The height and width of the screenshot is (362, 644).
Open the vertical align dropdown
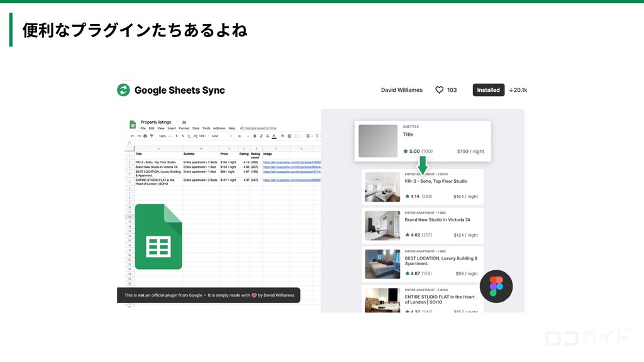(318, 136)
